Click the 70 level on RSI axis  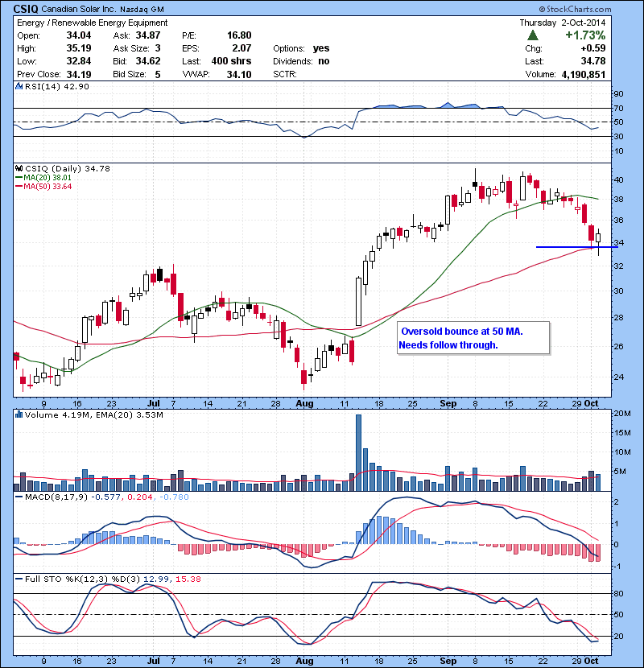618,108
